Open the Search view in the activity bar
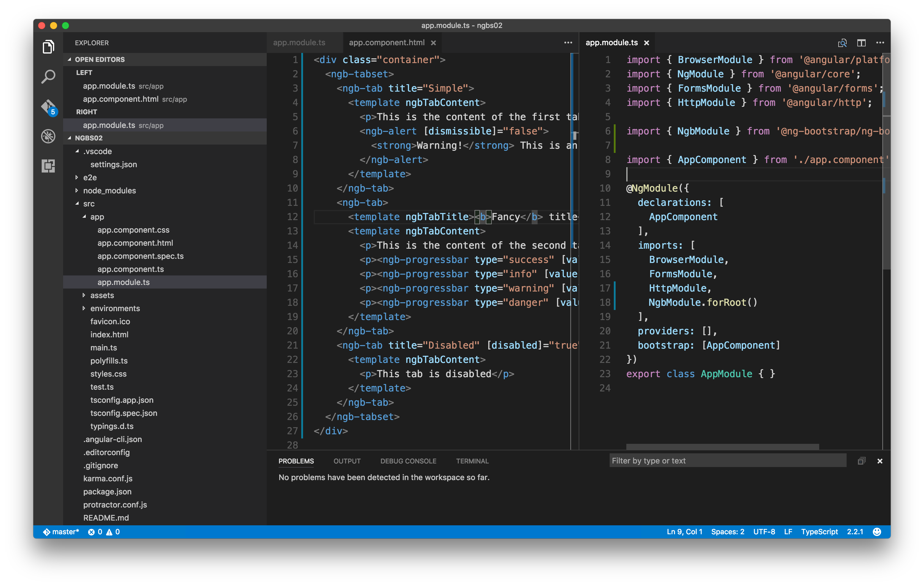Viewport: 924px width, 586px height. click(48, 76)
